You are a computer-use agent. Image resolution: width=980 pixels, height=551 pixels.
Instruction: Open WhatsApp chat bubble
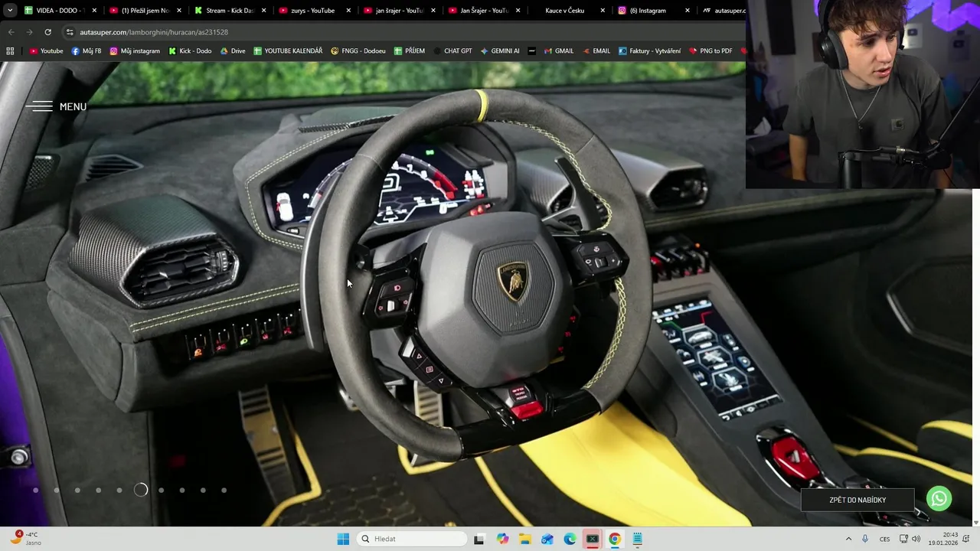pyautogui.click(x=939, y=499)
